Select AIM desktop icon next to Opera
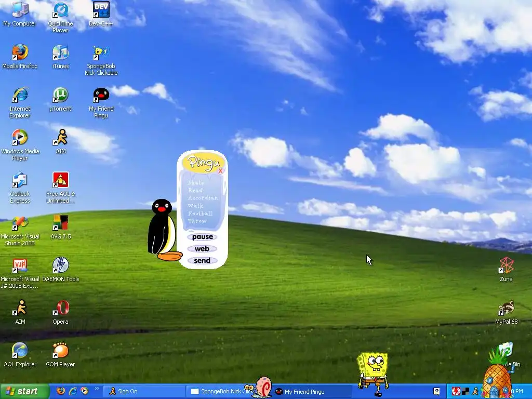This screenshot has width=532, height=399. (x=20, y=312)
